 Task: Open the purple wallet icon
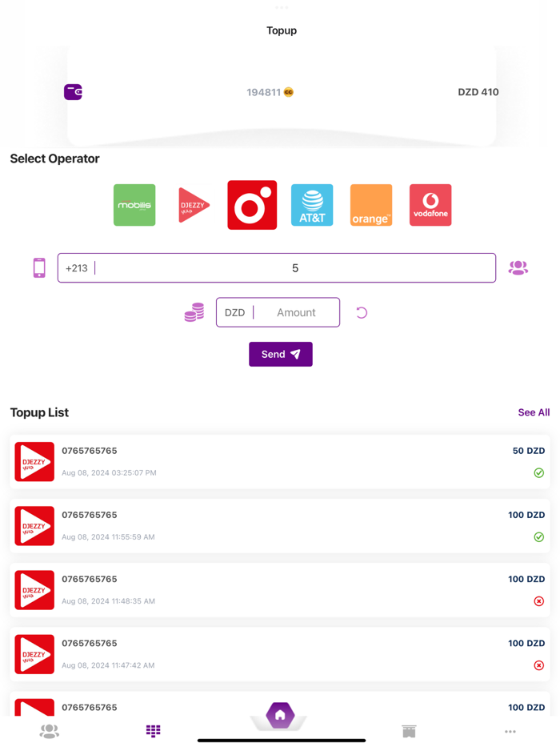click(x=73, y=92)
